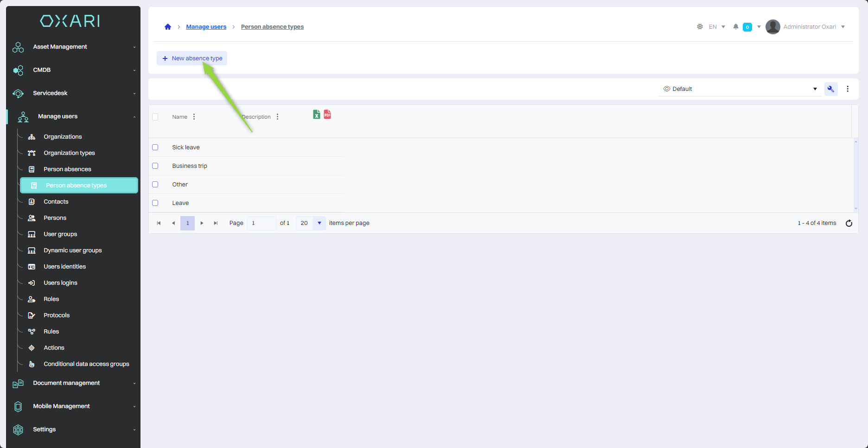Open the notifications bell icon

pos(735,27)
